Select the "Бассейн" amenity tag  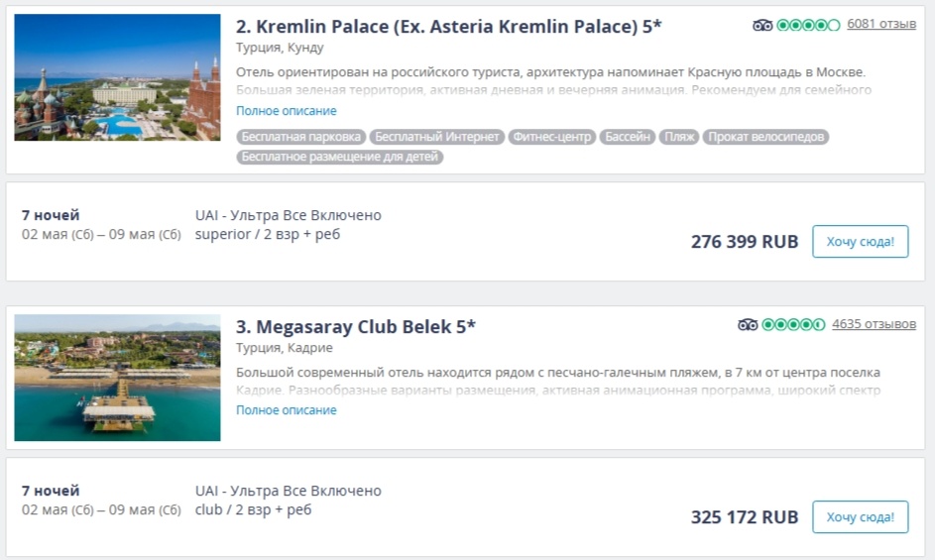coord(627,137)
